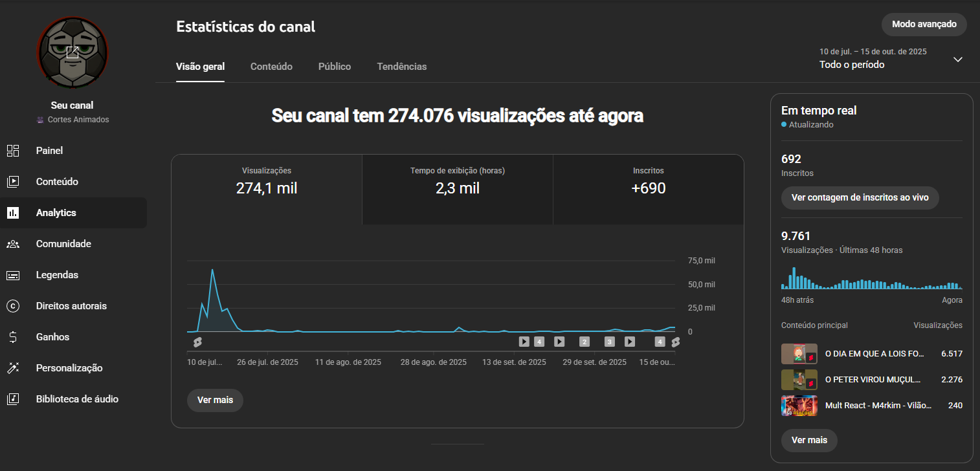Click the tall July peak in the views chart

coord(212,270)
